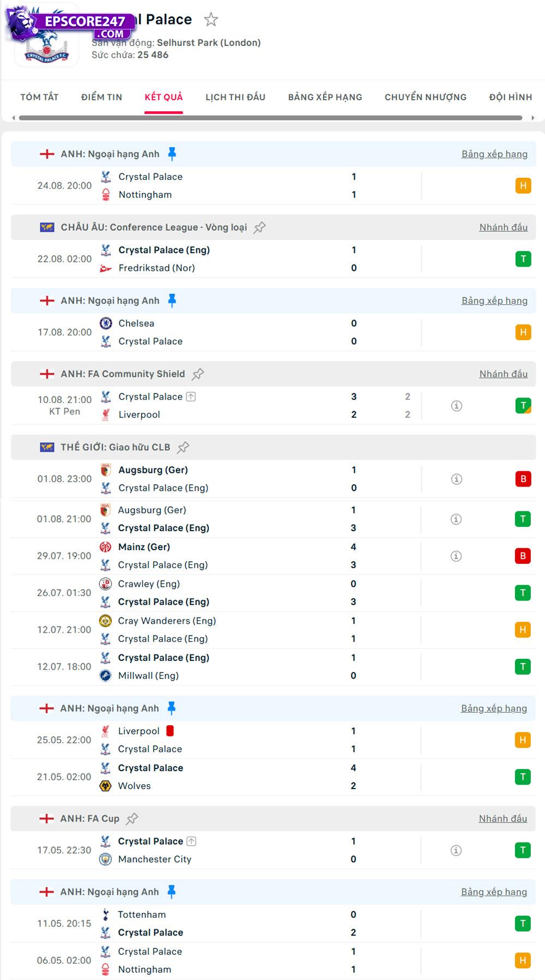Click the Chelsea club logo
This screenshot has width=545, height=980.
click(x=105, y=323)
